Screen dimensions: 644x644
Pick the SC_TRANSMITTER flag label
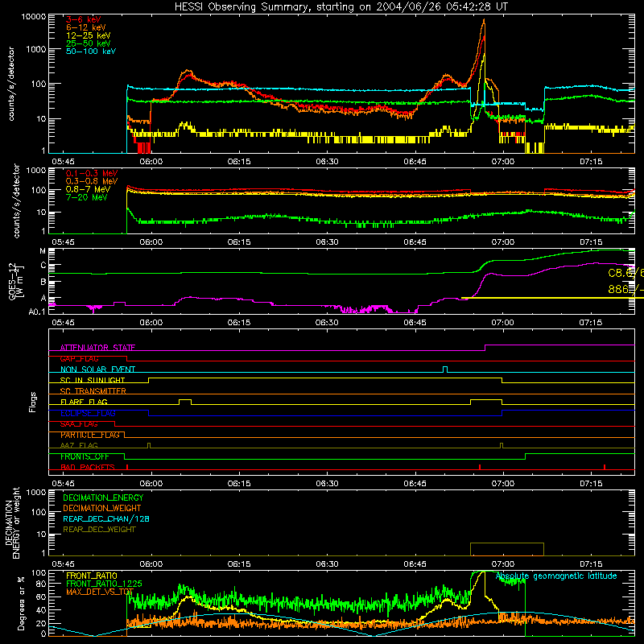(x=93, y=391)
